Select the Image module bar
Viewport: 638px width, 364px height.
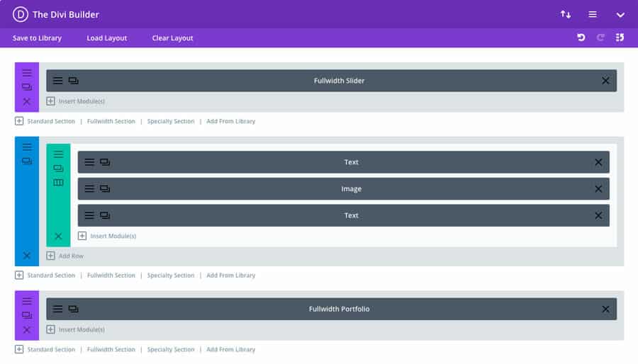[343, 188]
